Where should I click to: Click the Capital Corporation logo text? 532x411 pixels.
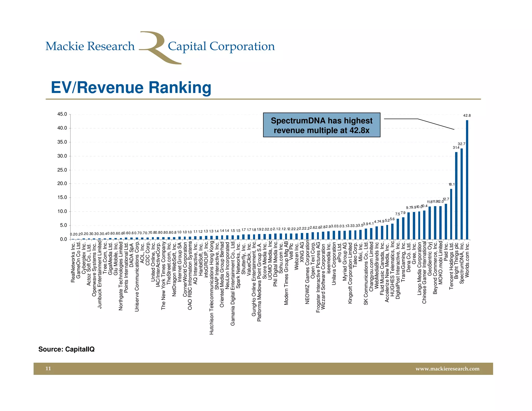[x=221, y=47]
